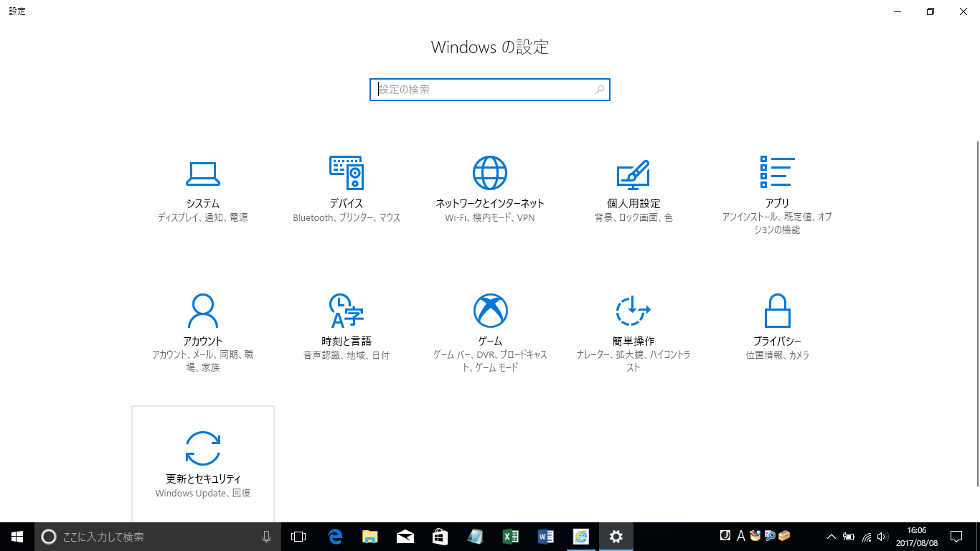Open the 簡単操作 accessibility icon

[x=633, y=311]
